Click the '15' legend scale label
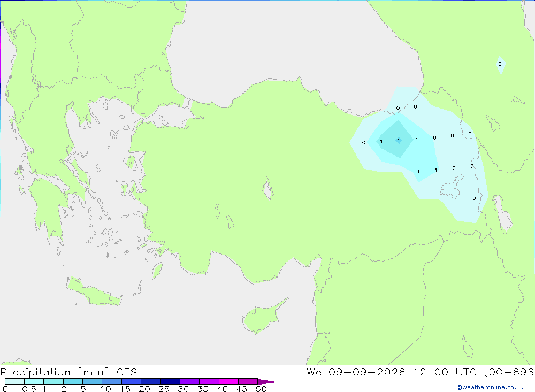 (x=125, y=389)
